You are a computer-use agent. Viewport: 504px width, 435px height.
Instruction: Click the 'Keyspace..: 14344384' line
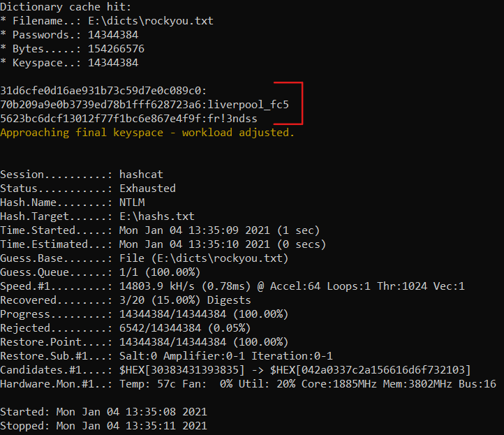[x=69, y=63]
